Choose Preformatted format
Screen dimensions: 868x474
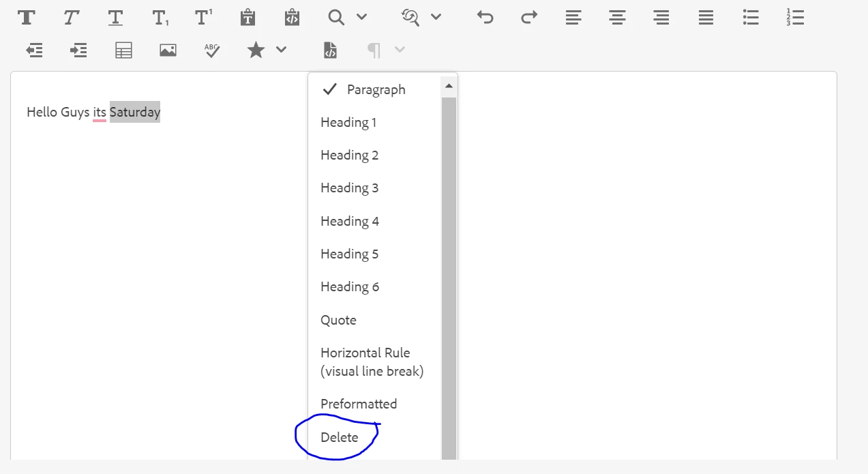(x=374, y=404)
